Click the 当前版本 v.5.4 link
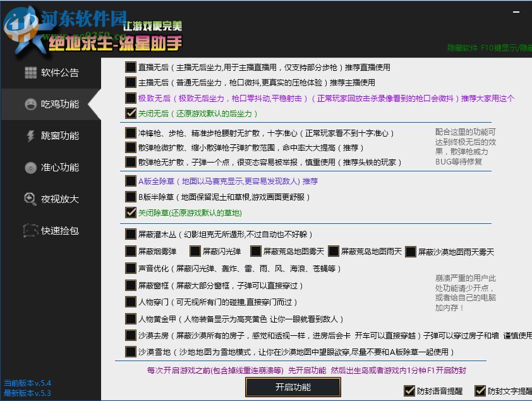 (x=28, y=382)
